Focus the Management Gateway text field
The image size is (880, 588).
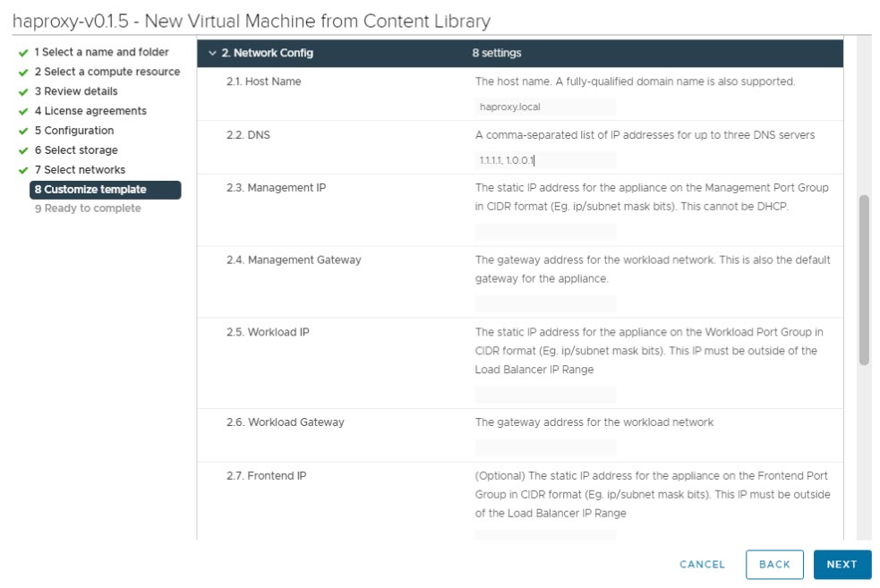[544, 304]
